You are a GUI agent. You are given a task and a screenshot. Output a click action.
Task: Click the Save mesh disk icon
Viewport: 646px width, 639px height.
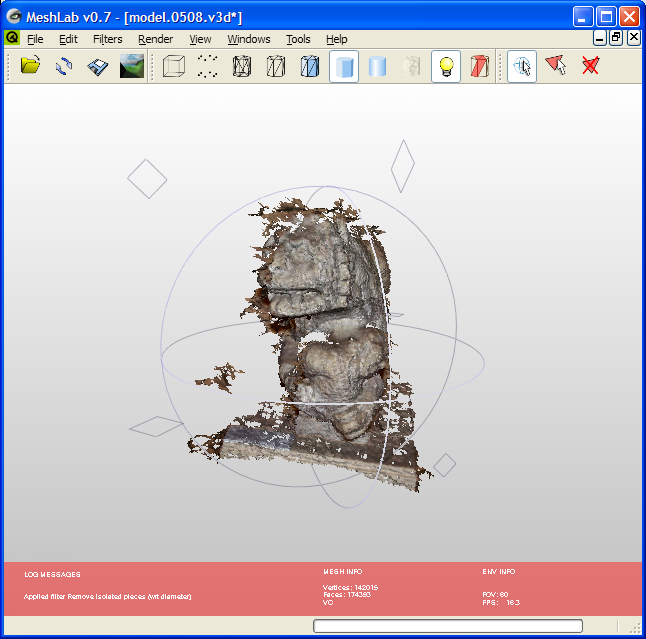(97, 67)
